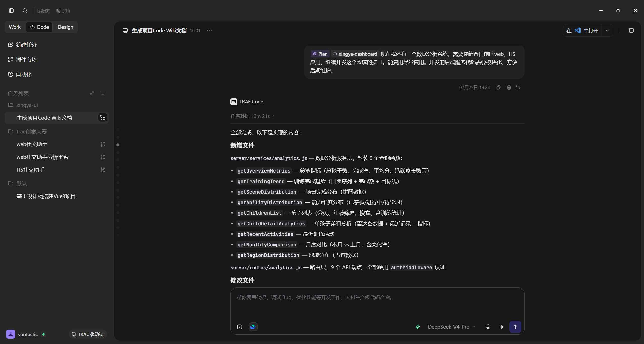The height and width of the screenshot is (344, 644).
Task: Open the web社交助手分析平台 task
Action: coord(43,157)
